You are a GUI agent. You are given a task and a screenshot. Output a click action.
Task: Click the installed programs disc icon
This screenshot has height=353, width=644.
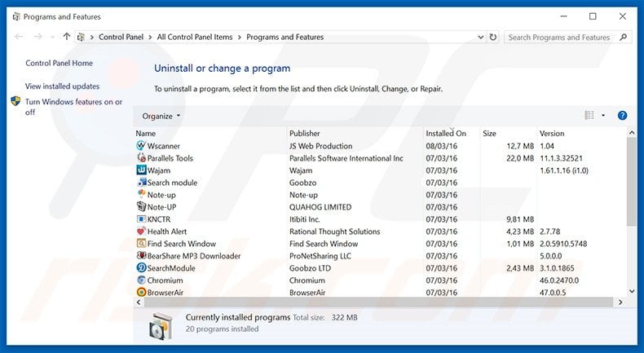click(161, 326)
